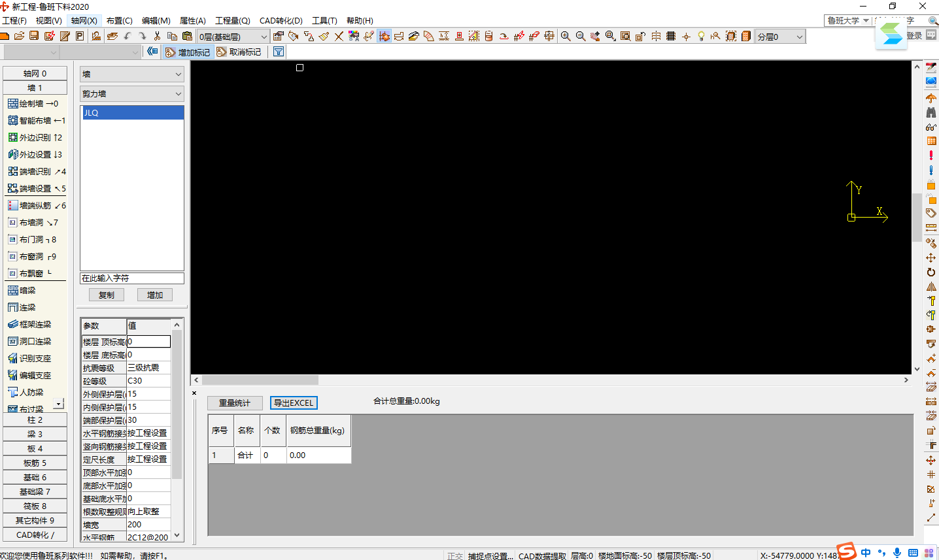Screen dimensions: 939x560
Task: Click the redo arrow icon
Action: (142, 36)
